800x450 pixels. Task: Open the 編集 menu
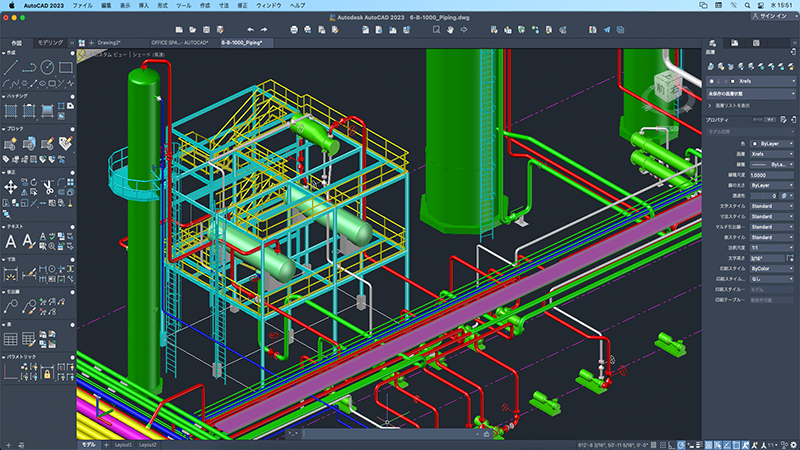(x=106, y=5)
